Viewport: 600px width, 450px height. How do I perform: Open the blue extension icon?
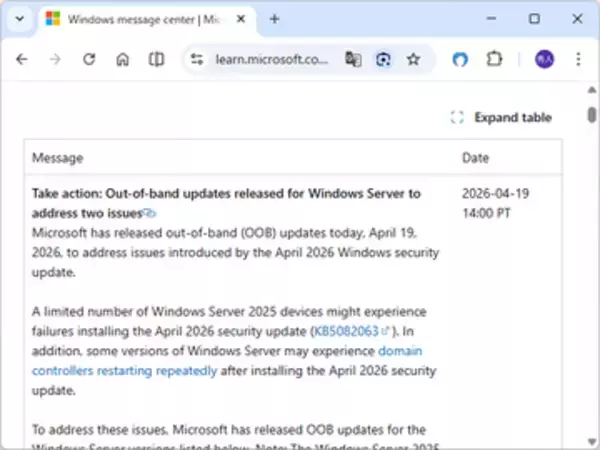coord(460,59)
